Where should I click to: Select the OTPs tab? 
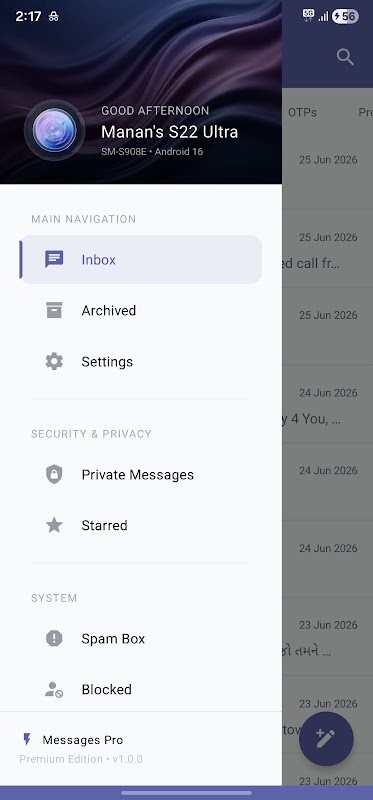click(x=303, y=112)
